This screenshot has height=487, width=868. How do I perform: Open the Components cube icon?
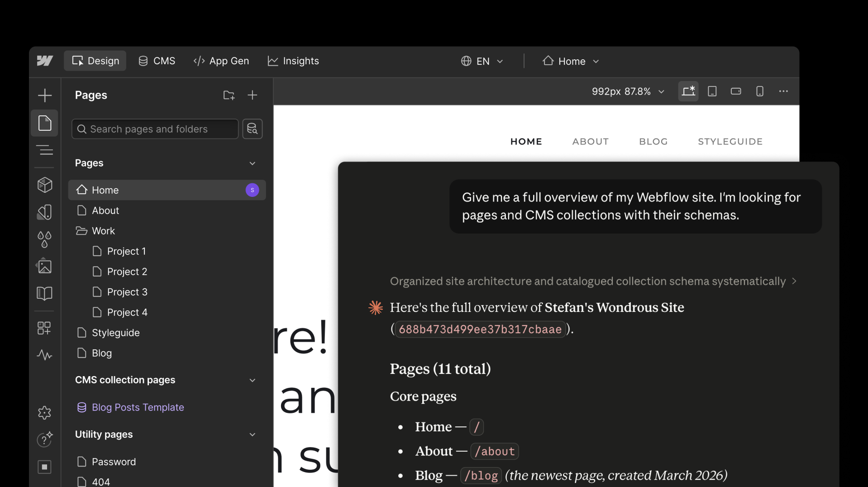44,185
